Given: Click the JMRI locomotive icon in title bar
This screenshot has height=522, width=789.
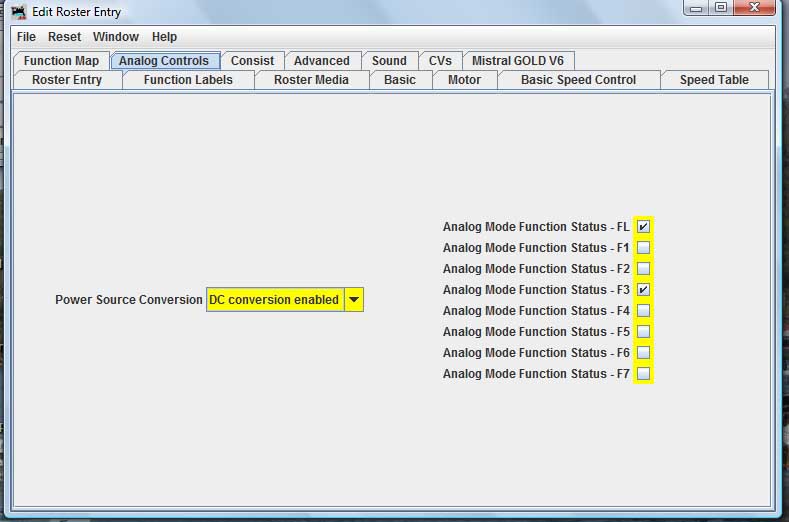Looking at the screenshot, I should [x=19, y=12].
